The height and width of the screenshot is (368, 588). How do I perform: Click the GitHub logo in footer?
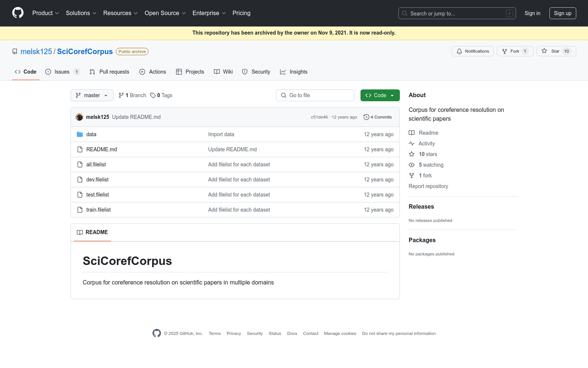(x=157, y=333)
